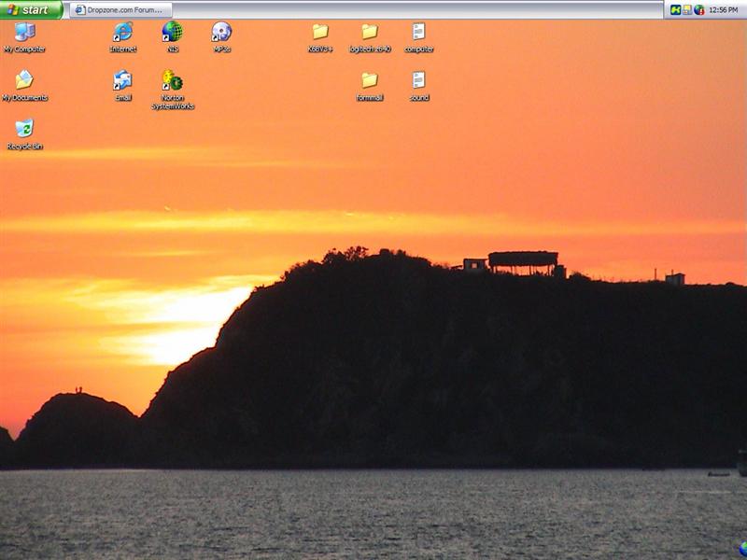The image size is (747, 560).
Task: Launch the Email shortcut icon
Action: click(x=123, y=81)
